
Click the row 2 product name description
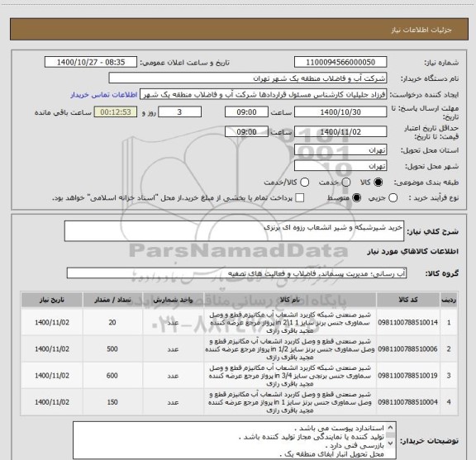click(x=289, y=349)
